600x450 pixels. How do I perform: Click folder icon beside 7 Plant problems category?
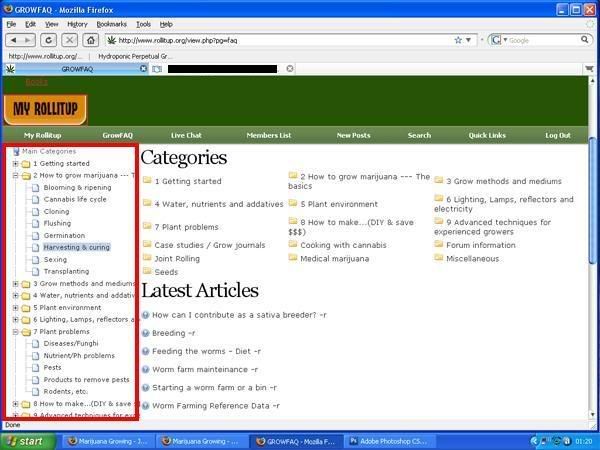click(147, 226)
